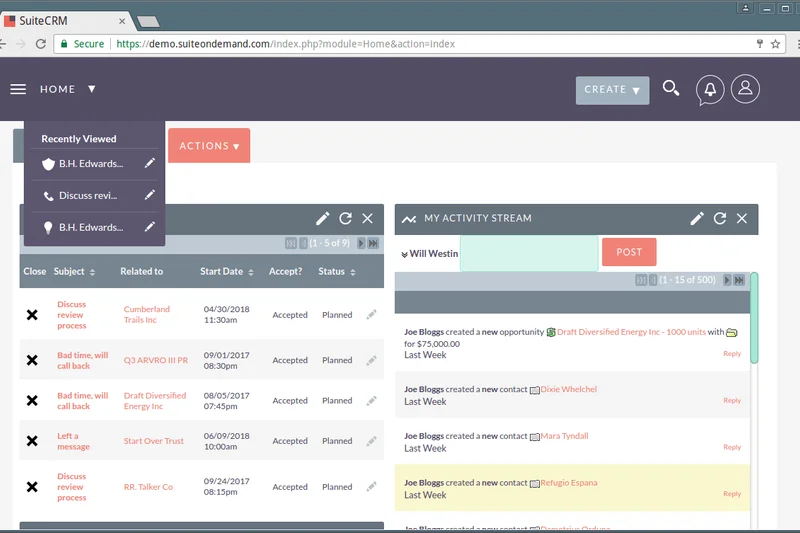Close the Q3 ARVRO III PR call
This screenshot has width=800, height=533.
pos(32,360)
